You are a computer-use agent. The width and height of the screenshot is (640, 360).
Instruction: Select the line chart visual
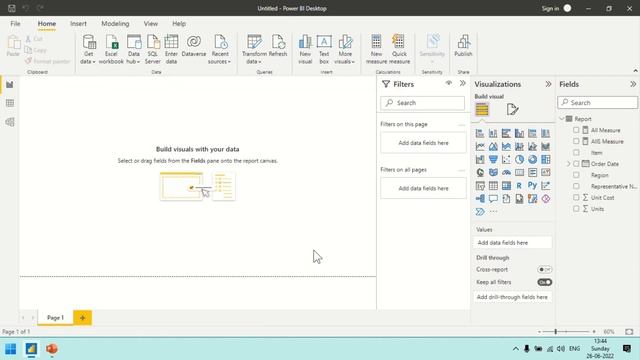pyautogui.click(x=480, y=146)
